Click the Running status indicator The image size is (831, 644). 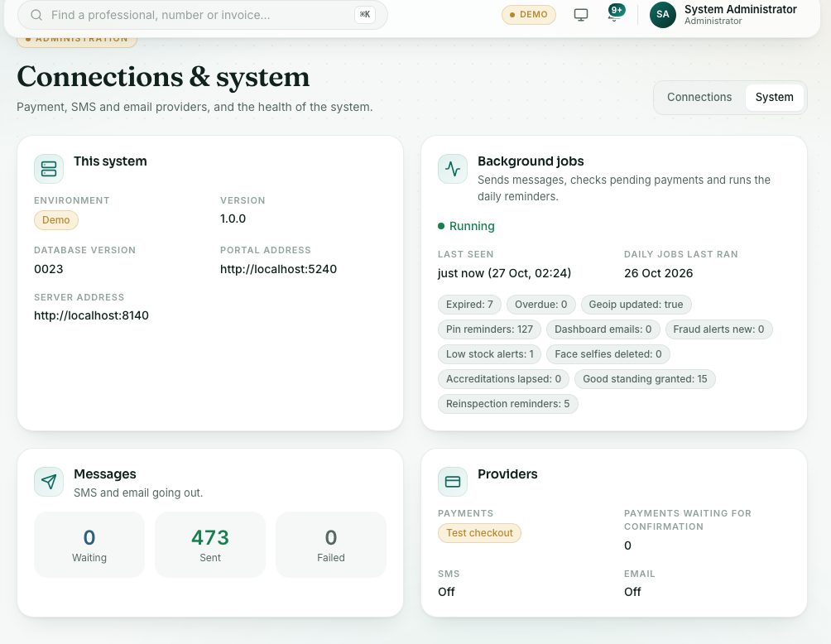click(466, 226)
